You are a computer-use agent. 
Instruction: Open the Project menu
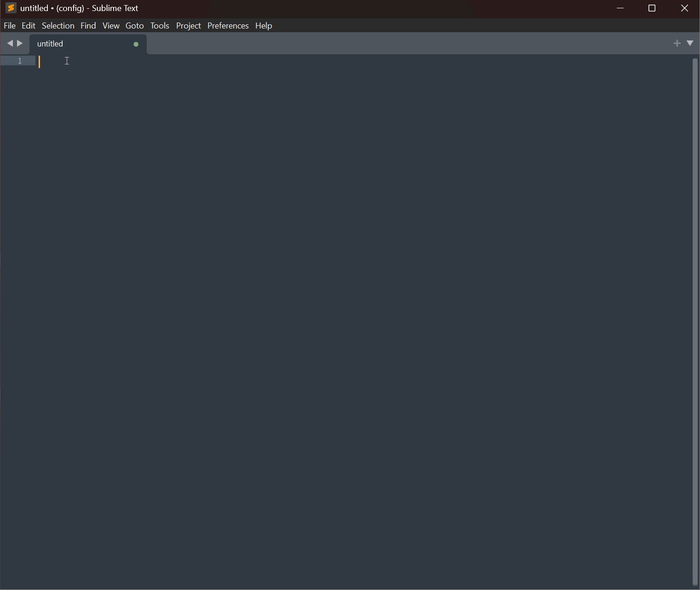pyautogui.click(x=189, y=26)
